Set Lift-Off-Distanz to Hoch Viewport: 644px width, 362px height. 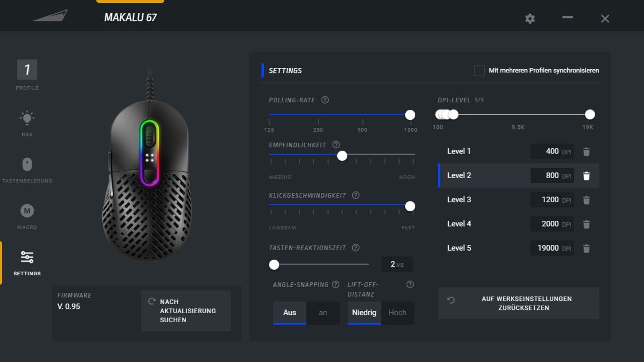click(x=397, y=313)
